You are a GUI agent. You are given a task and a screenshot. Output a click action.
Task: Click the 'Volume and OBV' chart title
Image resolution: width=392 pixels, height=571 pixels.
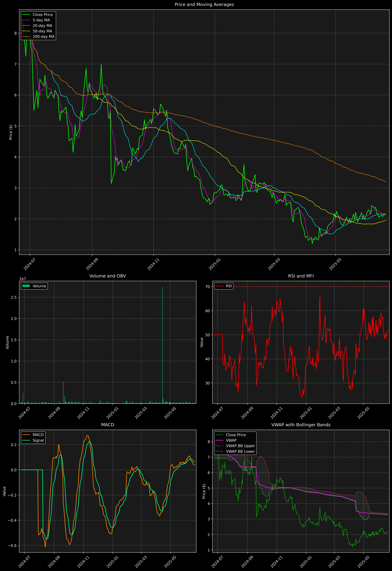point(108,276)
